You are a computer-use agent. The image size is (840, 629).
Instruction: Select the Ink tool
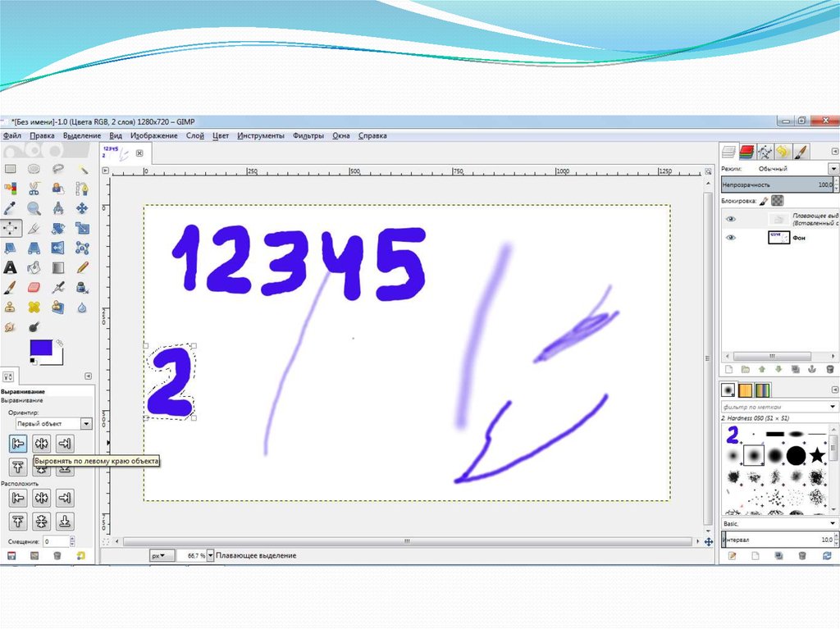pos(82,288)
